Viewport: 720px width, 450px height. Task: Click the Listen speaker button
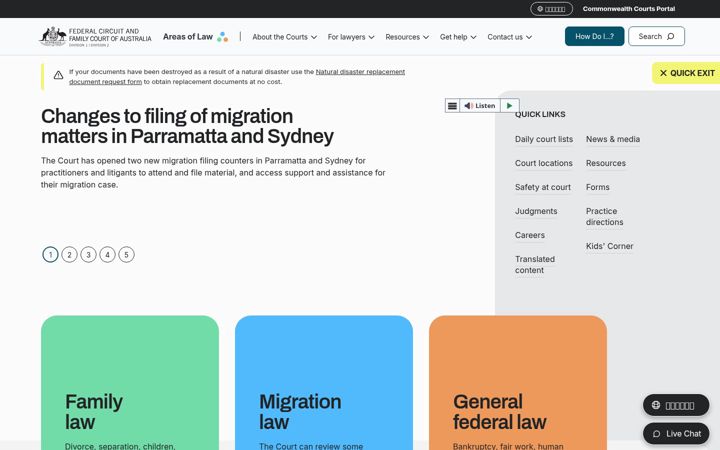point(480,106)
